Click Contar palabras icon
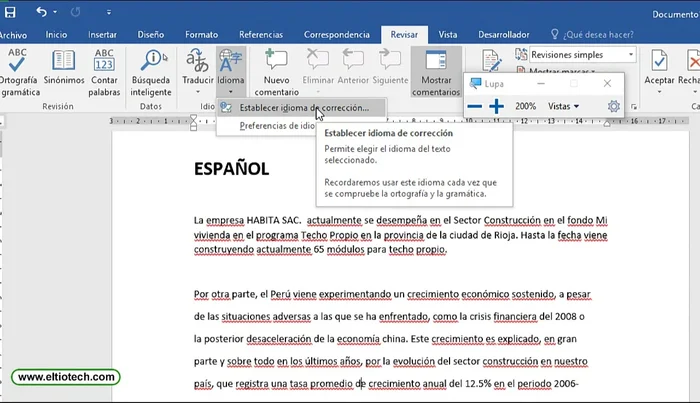The image size is (700, 403). [104, 72]
